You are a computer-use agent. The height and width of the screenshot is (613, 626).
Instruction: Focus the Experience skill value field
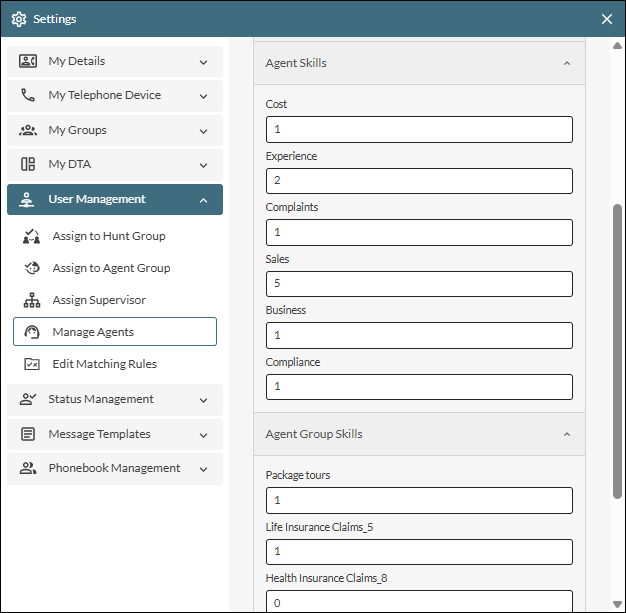click(x=419, y=181)
